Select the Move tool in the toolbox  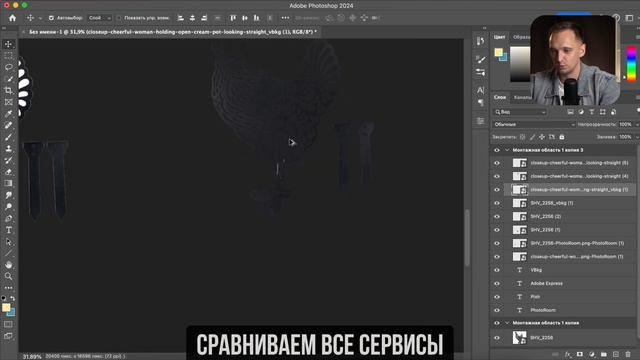tap(9, 44)
